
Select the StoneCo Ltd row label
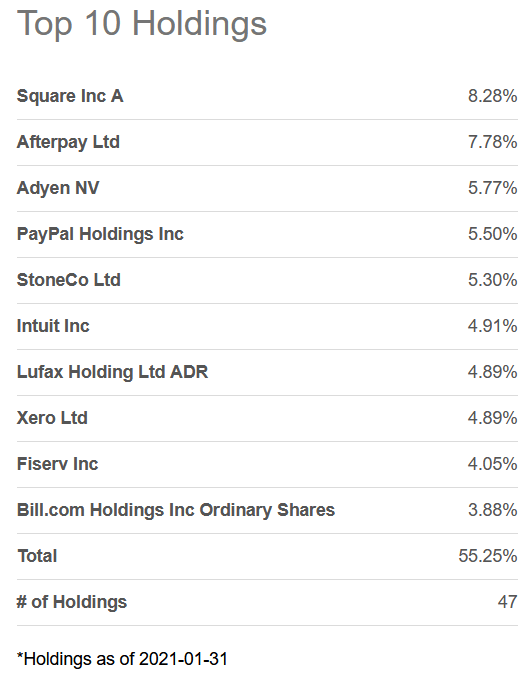(69, 280)
